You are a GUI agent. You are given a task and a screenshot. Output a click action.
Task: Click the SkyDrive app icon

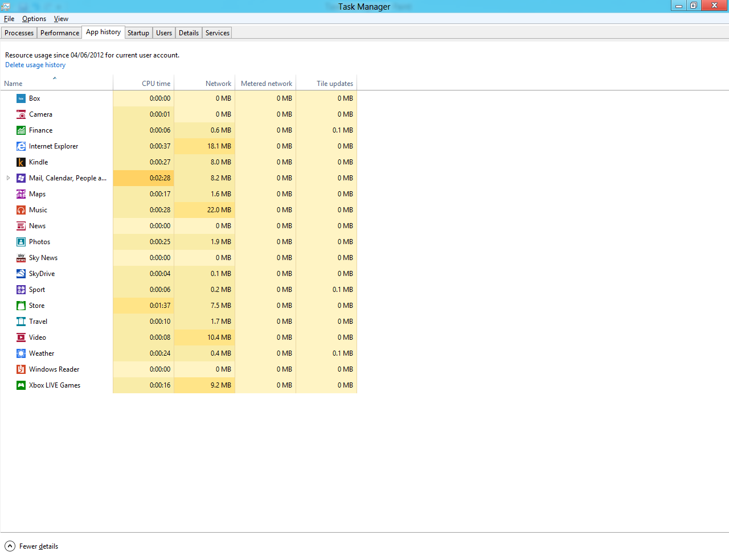(21, 274)
